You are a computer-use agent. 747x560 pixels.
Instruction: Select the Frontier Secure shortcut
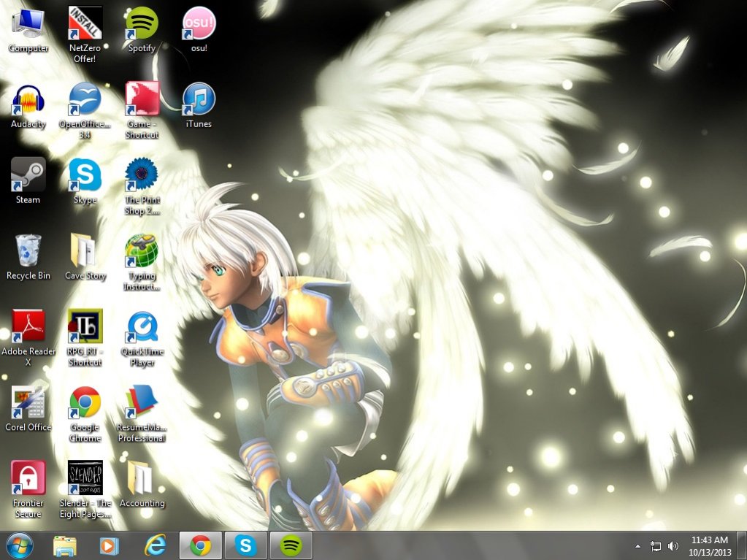click(x=28, y=489)
